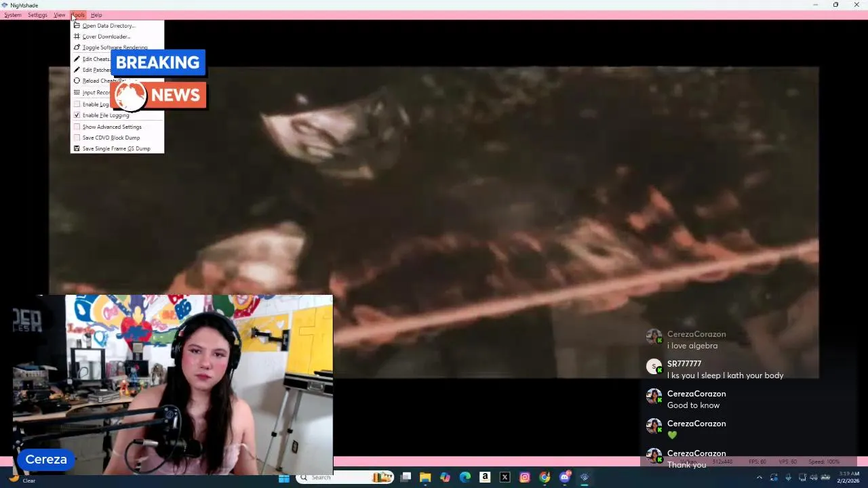Click the FPS: 60 status bar entry

pyautogui.click(x=757, y=462)
